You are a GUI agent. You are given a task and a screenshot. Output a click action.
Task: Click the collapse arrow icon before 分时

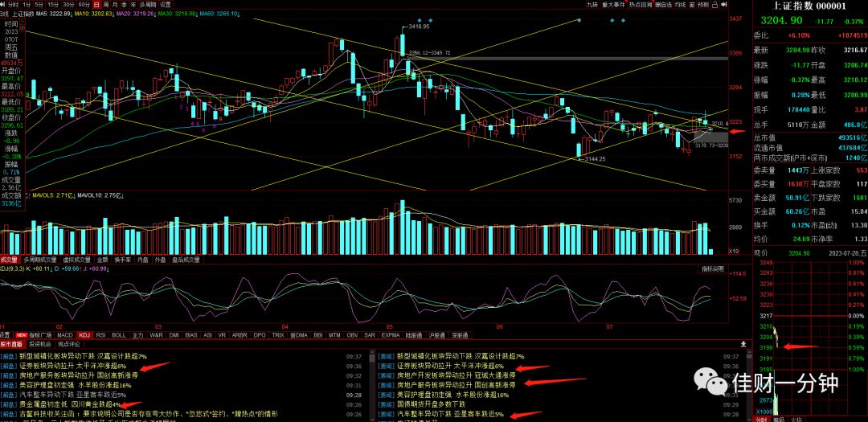2,5
